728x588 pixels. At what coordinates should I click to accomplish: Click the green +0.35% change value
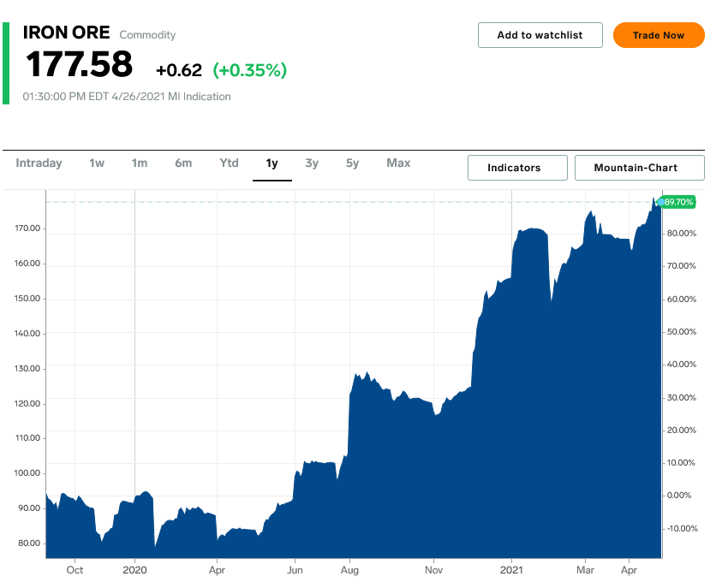(249, 70)
